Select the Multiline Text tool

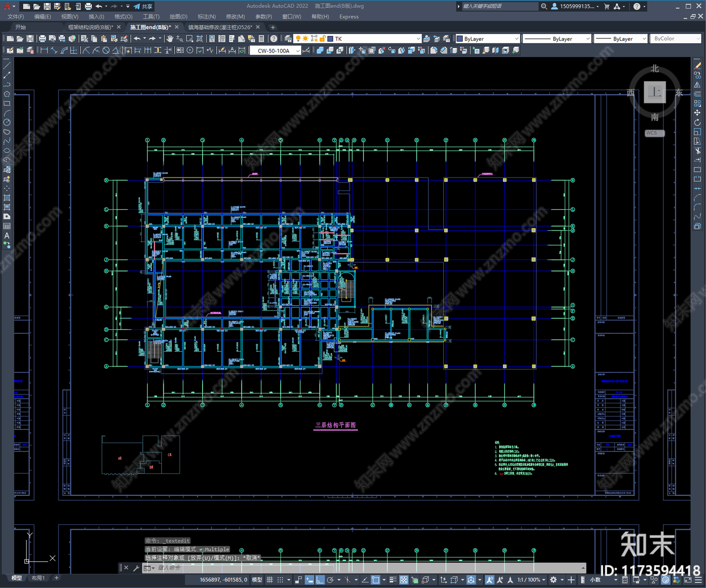(7, 236)
